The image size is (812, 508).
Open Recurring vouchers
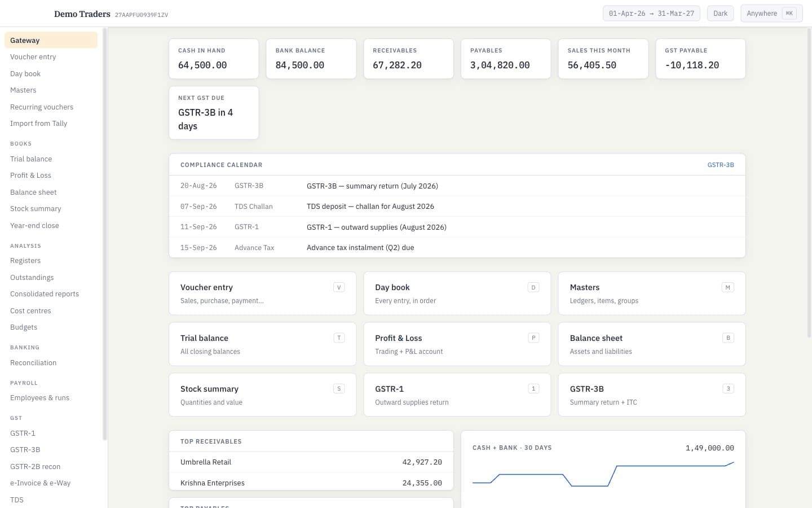(51, 107)
